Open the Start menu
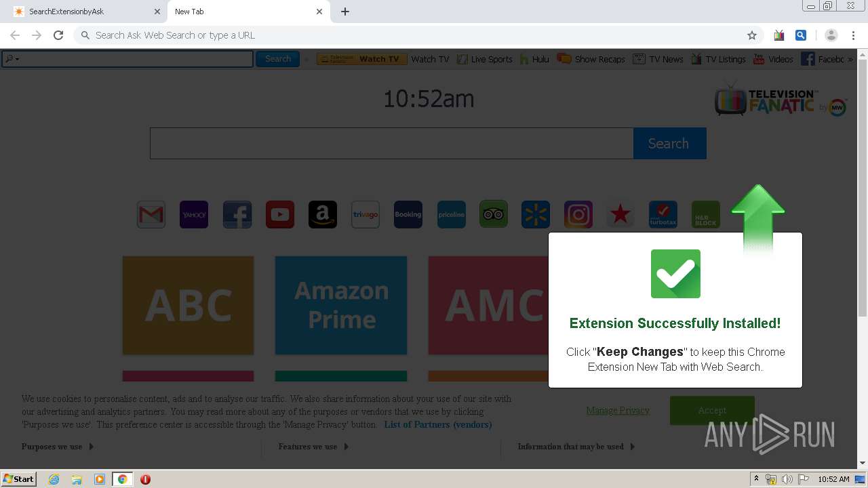This screenshot has height=488, width=868. click(x=18, y=479)
